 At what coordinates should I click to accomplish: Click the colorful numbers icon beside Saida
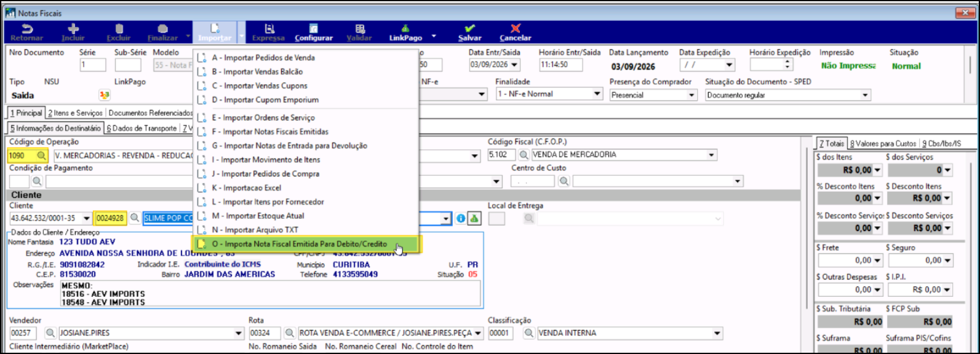(105, 95)
